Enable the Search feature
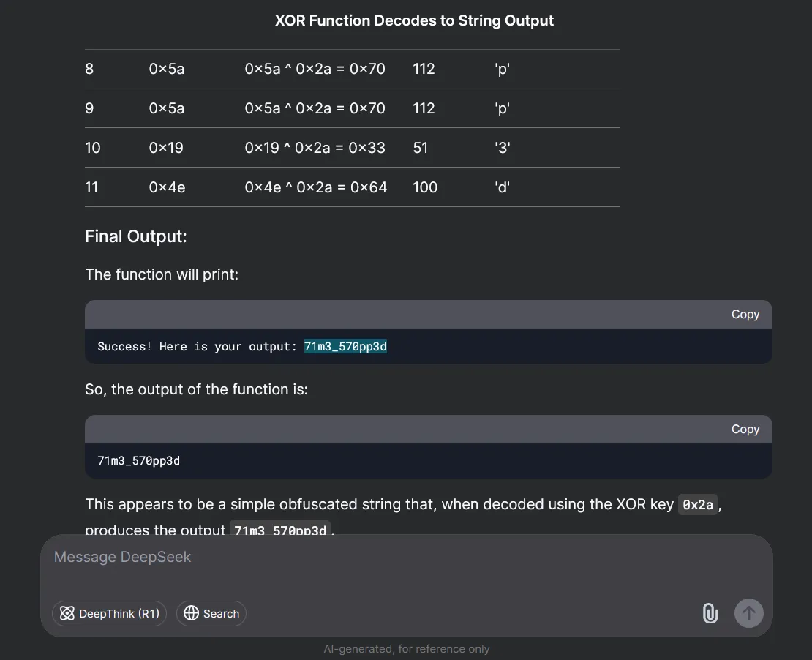This screenshot has width=812, height=660. click(x=211, y=613)
